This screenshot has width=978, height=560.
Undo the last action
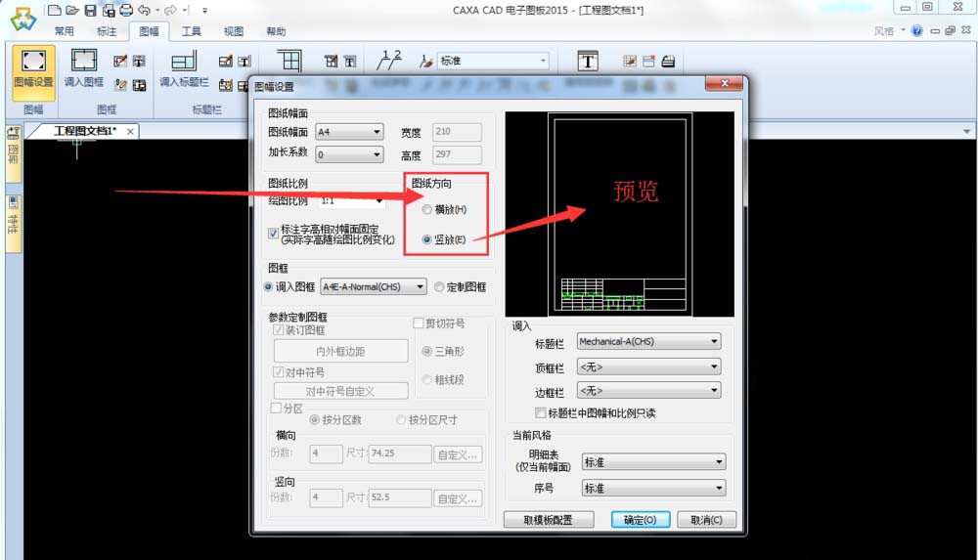[x=145, y=10]
